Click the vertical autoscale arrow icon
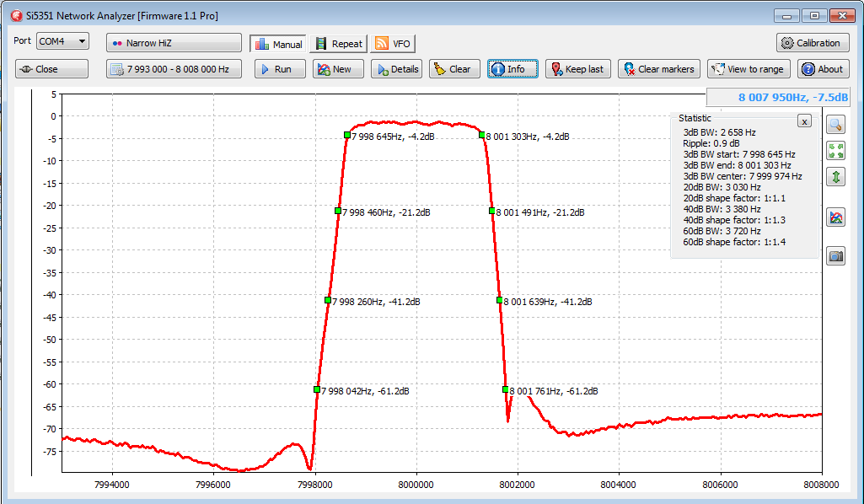Image resolution: width=864 pixels, height=504 pixels. pyautogui.click(x=836, y=177)
